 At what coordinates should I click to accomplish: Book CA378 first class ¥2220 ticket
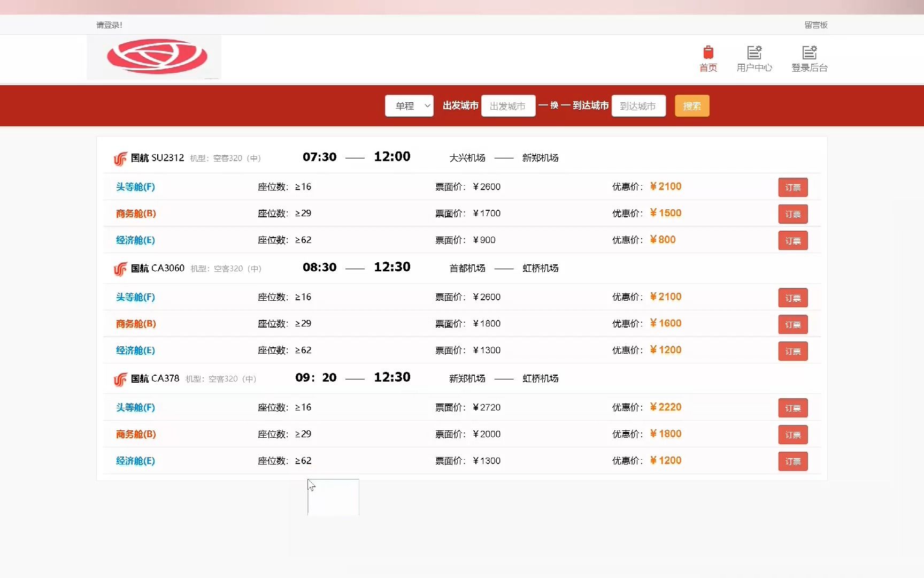pyautogui.click(x=793, y=408)
